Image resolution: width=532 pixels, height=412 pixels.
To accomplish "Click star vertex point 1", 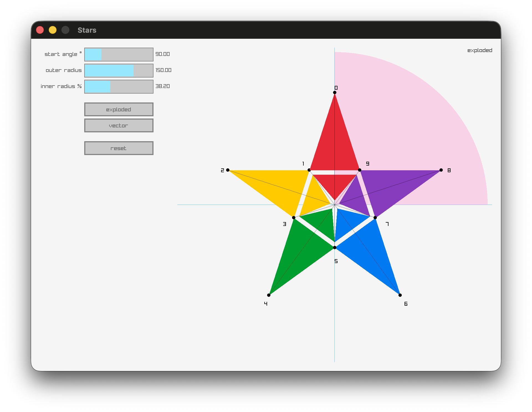I will [x=309, y=170].
